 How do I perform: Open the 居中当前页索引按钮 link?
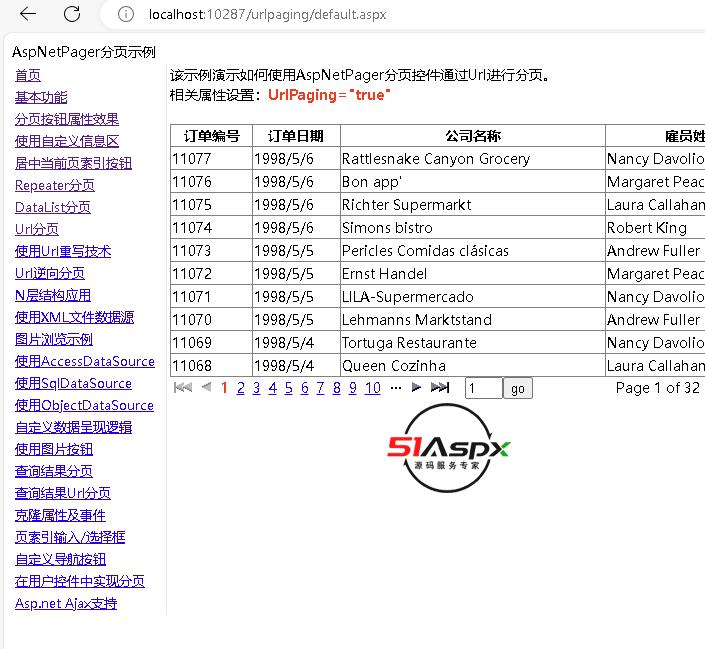point(73,163)
